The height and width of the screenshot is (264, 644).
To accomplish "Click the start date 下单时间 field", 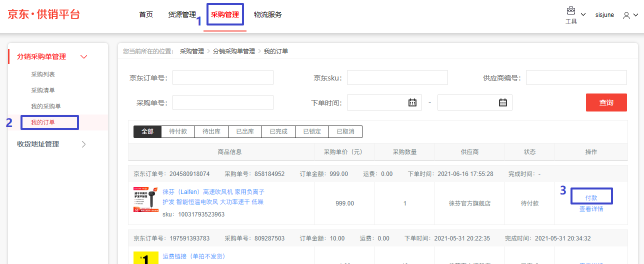I will [384, 102].
